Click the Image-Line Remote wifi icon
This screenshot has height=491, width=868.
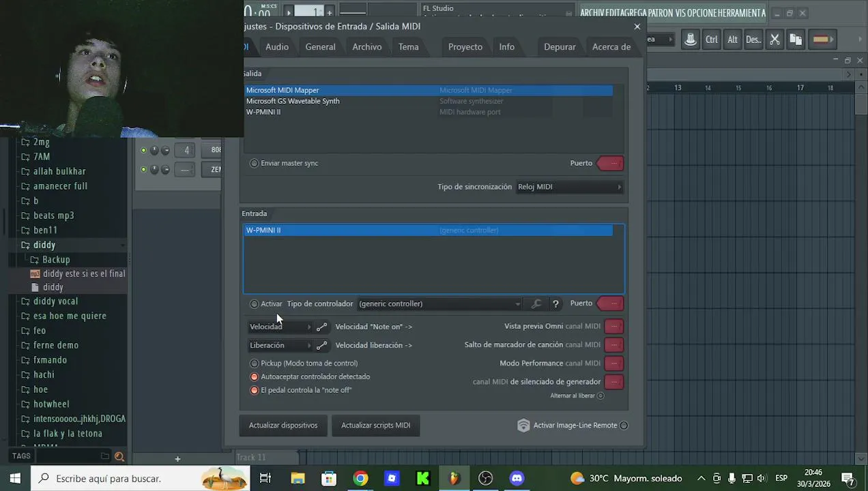coord(523,426)
